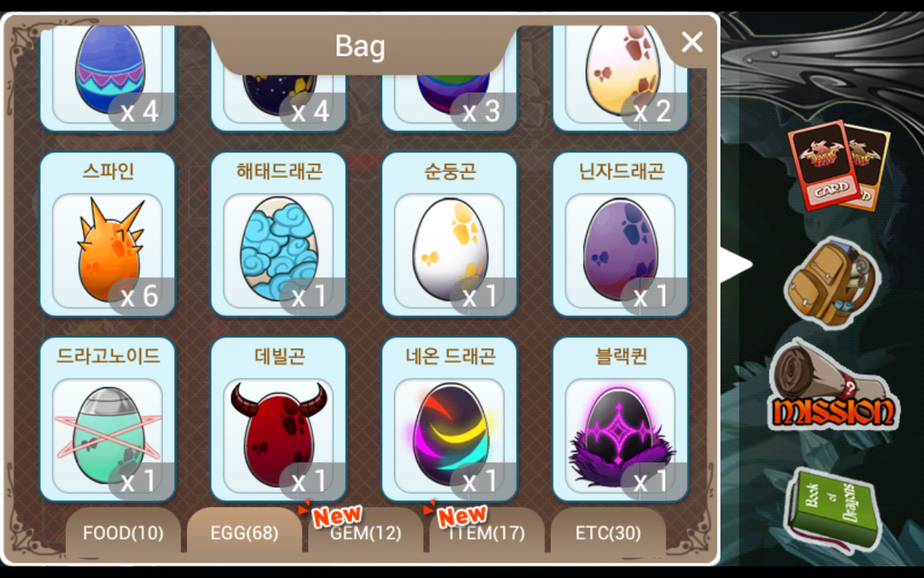Close the Bag window
The width and height of the screenshot is (924, 578).
coord(692,43)
